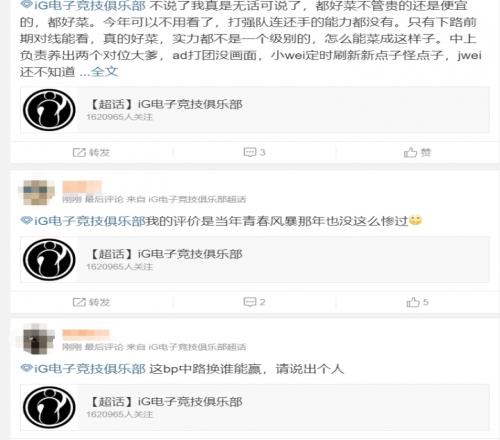Open comments on second post showing 2

click(254, 302)
